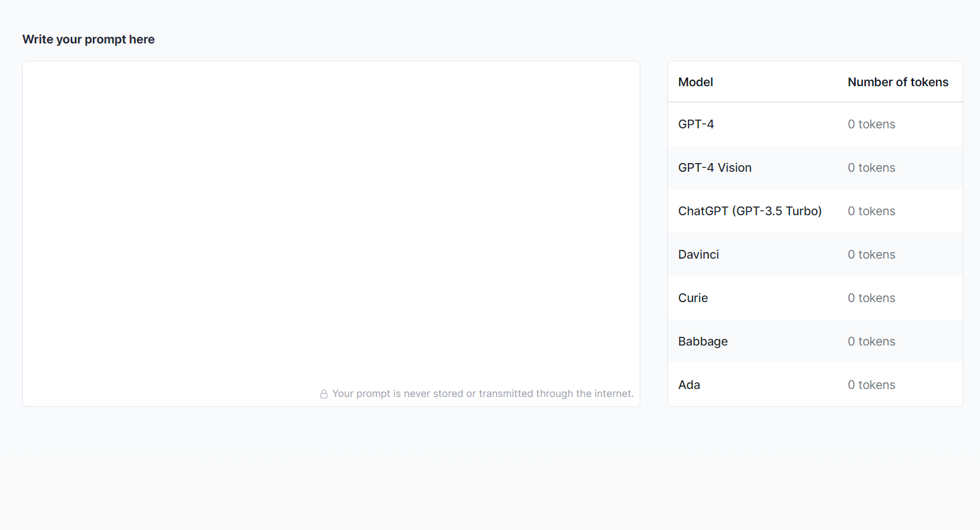The image size is (980, 530).
Task: Click the token count for GPT-4 Vision
Action: coord(871,168)
